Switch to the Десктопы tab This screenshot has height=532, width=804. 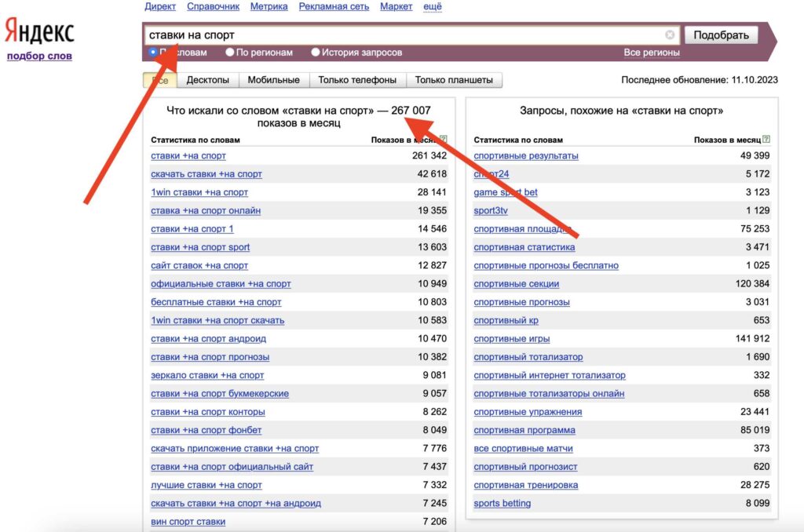[x=207, y=80]
